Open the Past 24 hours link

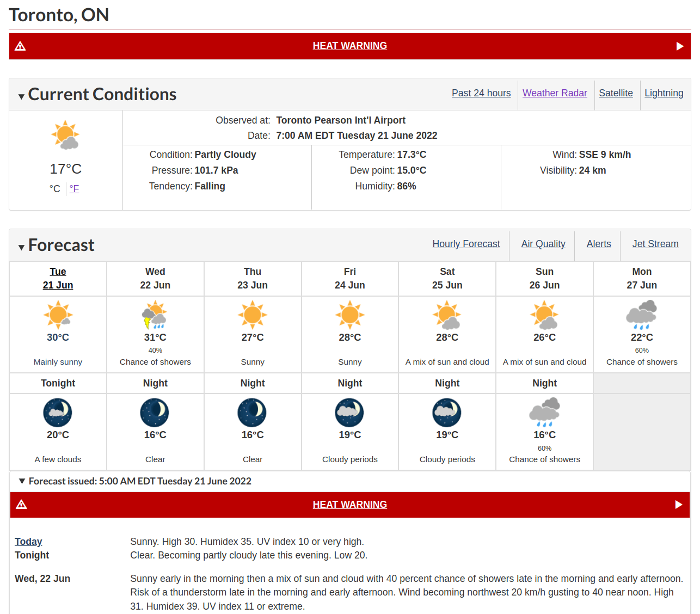tap(481, 93)
